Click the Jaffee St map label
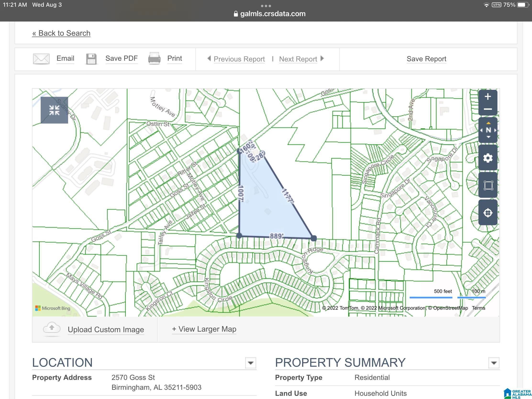Image resolution: width=532 pixels, height=399 pixels. (196, 211)
